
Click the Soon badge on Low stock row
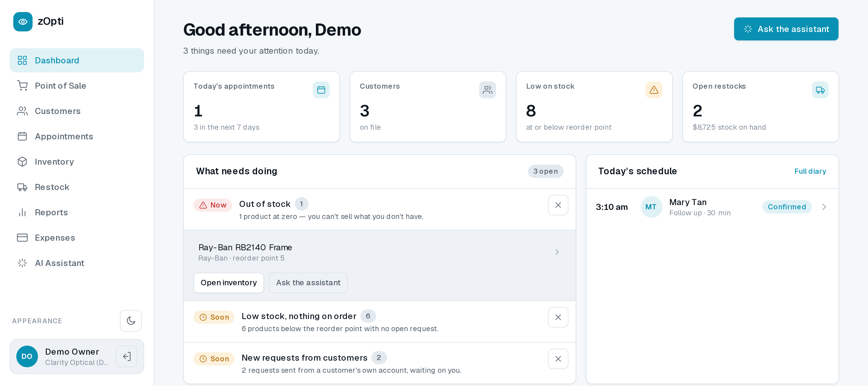[x=214, y=317]
